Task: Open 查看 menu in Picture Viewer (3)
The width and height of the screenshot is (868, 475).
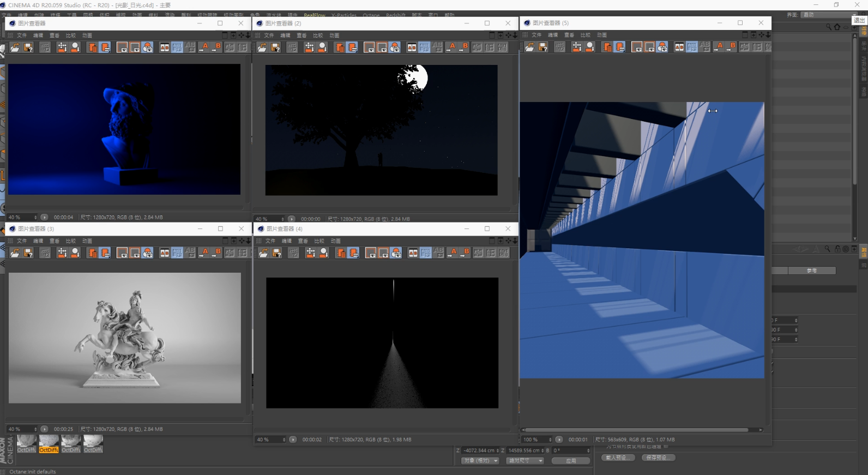Action: click(x=55, y=241)
